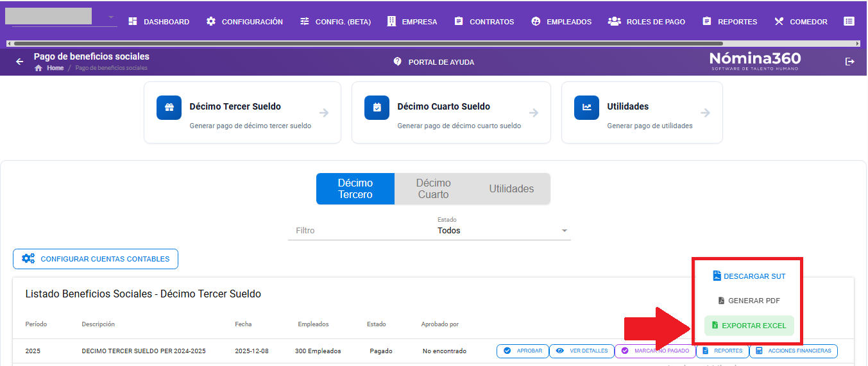
Task: Click Aprobar for the 2025 row
Action: [x=523, y=351]
